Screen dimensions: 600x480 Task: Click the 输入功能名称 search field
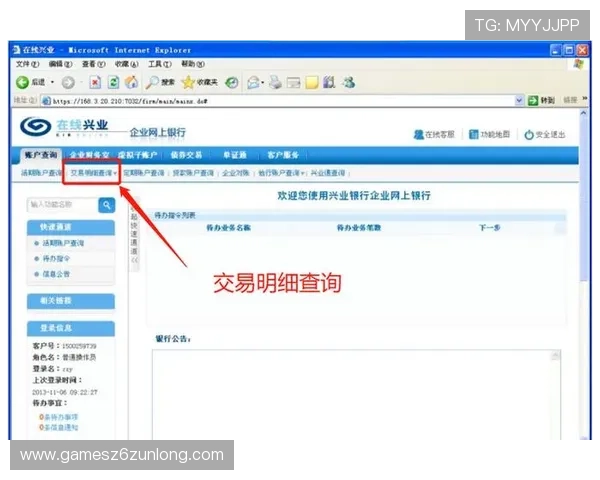tap(63, 205)
